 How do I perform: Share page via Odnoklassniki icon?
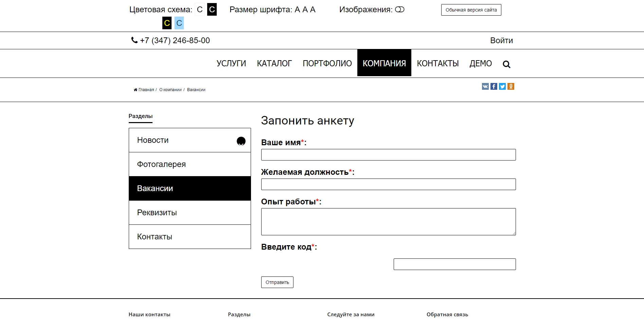(x=511, y=86)
